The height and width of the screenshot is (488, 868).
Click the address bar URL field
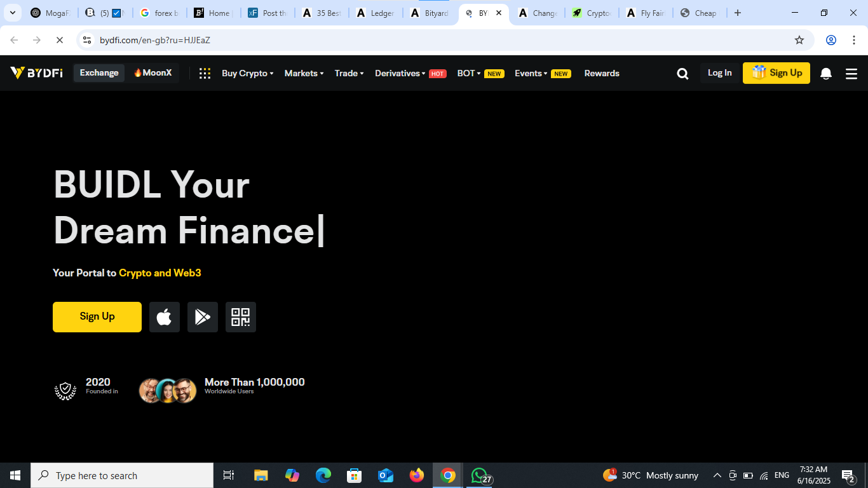point(445,40)
